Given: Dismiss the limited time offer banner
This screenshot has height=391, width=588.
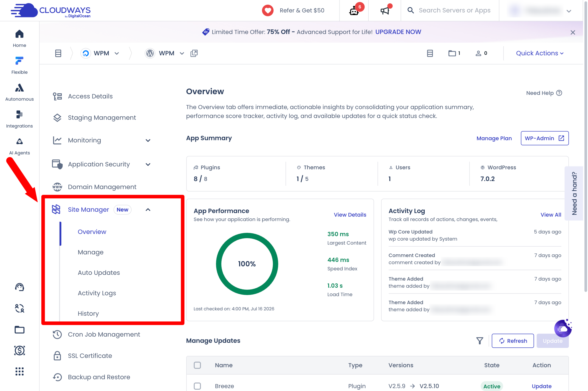Looking at the screenshot, I should click(573, 32).
